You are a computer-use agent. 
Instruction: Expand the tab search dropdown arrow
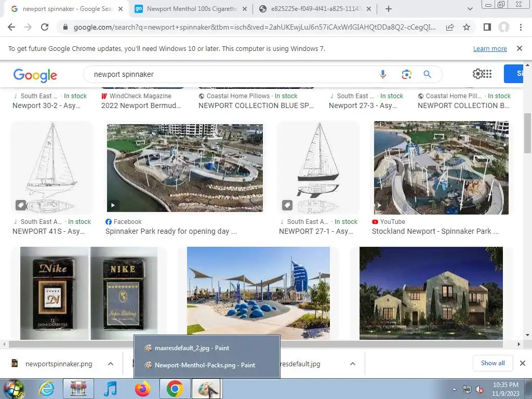(x=470, y=9)
